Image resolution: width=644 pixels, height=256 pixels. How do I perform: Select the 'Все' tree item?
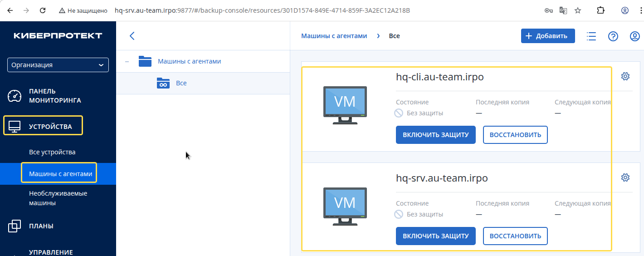click(x=181, y=83)
